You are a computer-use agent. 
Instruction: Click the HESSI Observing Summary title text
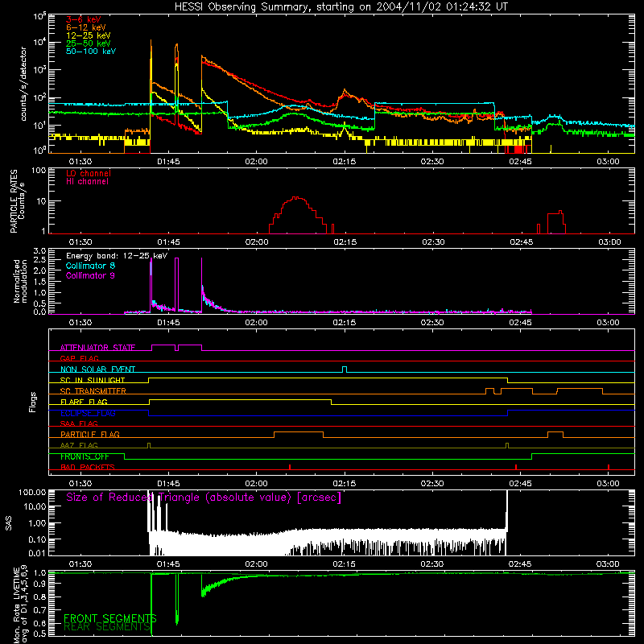(341, 7)
